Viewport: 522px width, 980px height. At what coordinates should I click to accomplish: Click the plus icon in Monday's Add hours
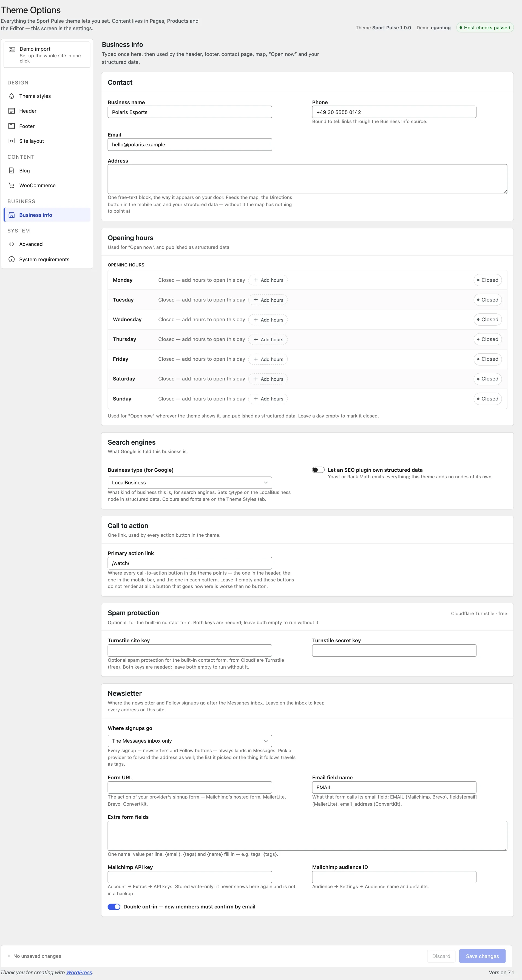pos(256,280)
